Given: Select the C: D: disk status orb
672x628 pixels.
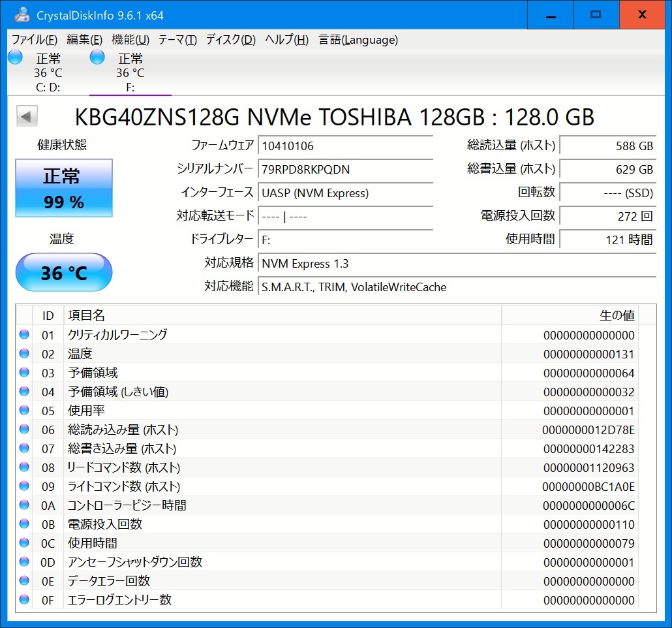Looking at the screenshot, I should click(x=15, y=57).
